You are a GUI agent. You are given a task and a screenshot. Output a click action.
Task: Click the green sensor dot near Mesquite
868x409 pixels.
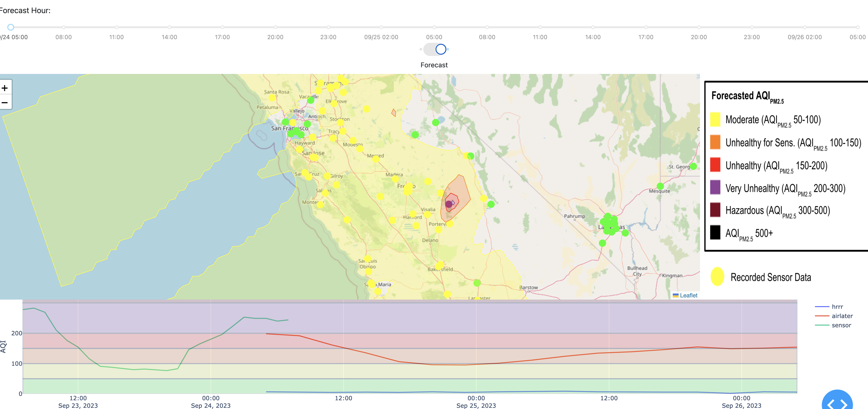pyautogui.click(x=660, y=186)
